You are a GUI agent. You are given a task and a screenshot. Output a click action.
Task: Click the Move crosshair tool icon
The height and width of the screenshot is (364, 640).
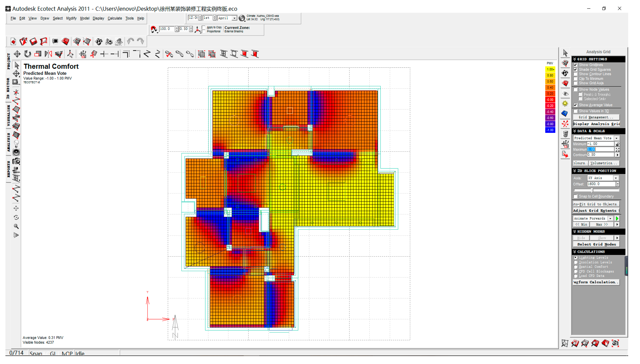[17, 54]
